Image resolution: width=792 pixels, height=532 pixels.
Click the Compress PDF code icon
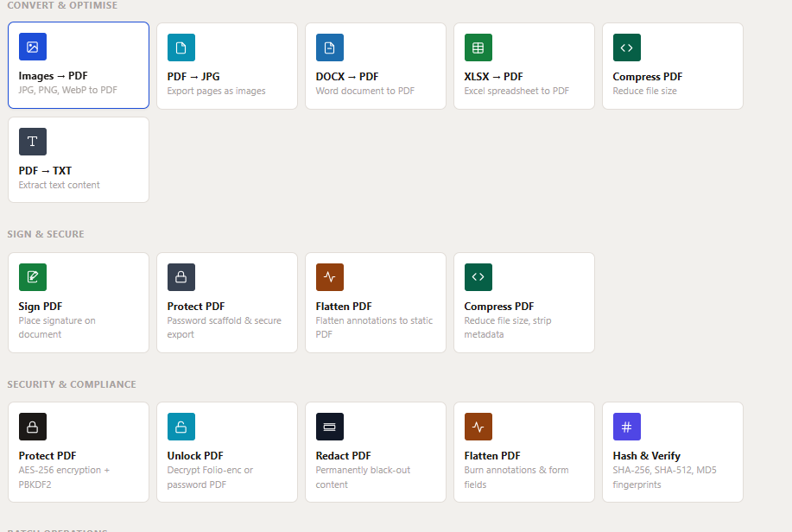click(x=626, y=47)
